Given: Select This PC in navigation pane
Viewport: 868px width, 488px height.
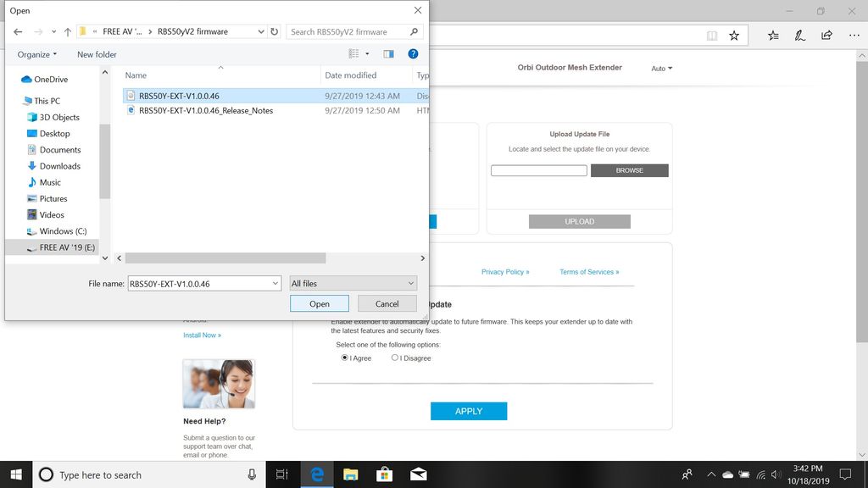Looking at the screenshot, I should 42,101.
